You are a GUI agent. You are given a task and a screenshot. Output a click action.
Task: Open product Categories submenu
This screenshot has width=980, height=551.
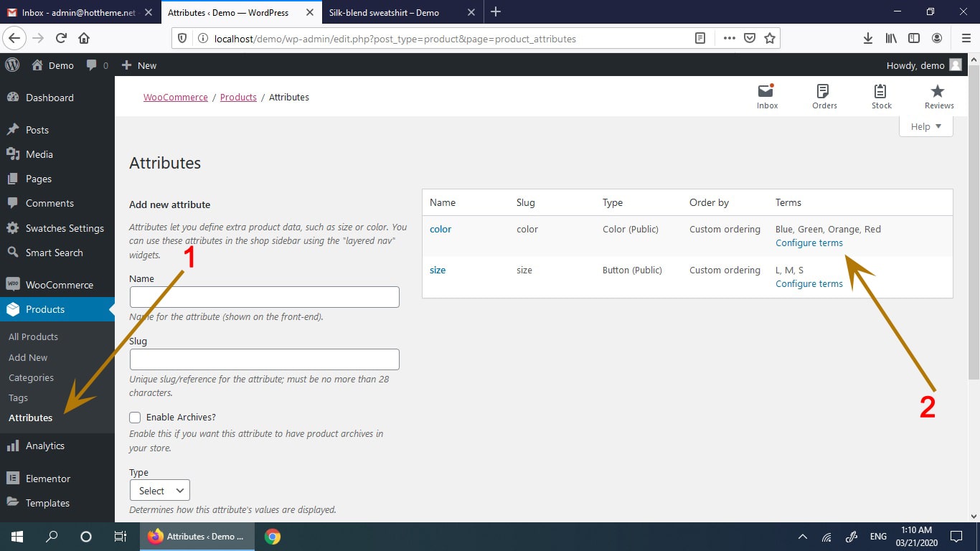[31, 377]
